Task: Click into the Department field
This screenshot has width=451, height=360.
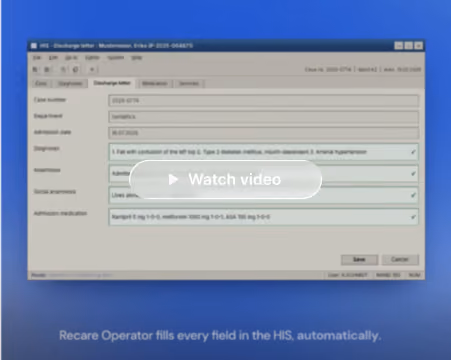Action: pyautogui.click(x=263, y=117)
